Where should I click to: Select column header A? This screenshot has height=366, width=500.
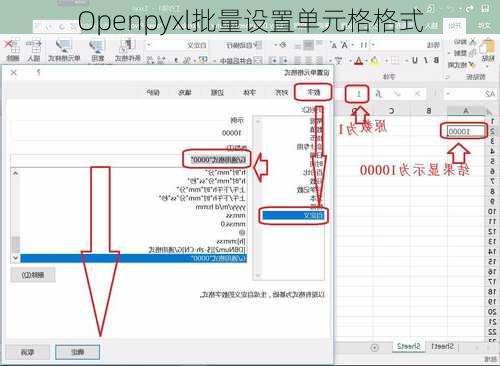coord(466,110)
